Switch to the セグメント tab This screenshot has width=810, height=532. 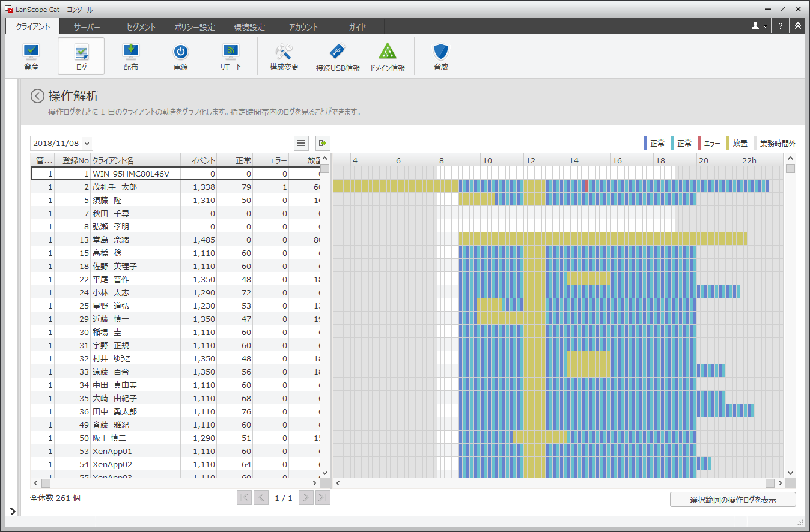coord(141,26)
